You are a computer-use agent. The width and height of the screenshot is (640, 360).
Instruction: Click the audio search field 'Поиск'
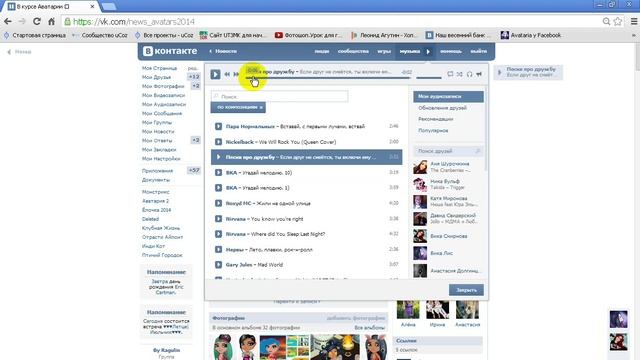click(x=280, y=96)
